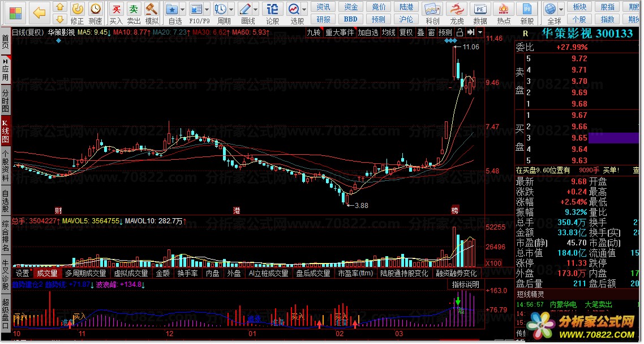Expand the 周期 dropdown arrow
Viewport: 644px width, 344px height.
(231, 9)
